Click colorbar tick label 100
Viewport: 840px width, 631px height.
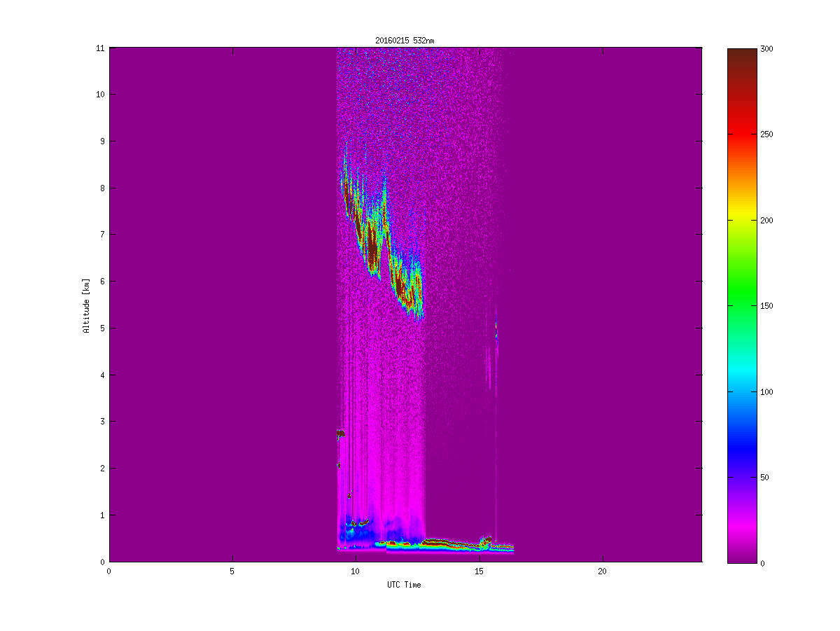pos(768,391)
